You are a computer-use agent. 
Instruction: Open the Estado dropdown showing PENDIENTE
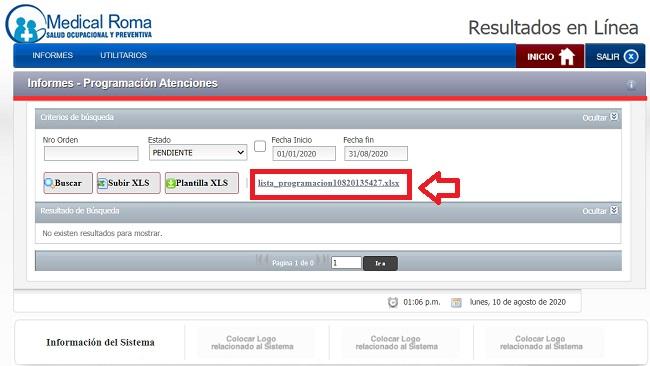[198, 153]
